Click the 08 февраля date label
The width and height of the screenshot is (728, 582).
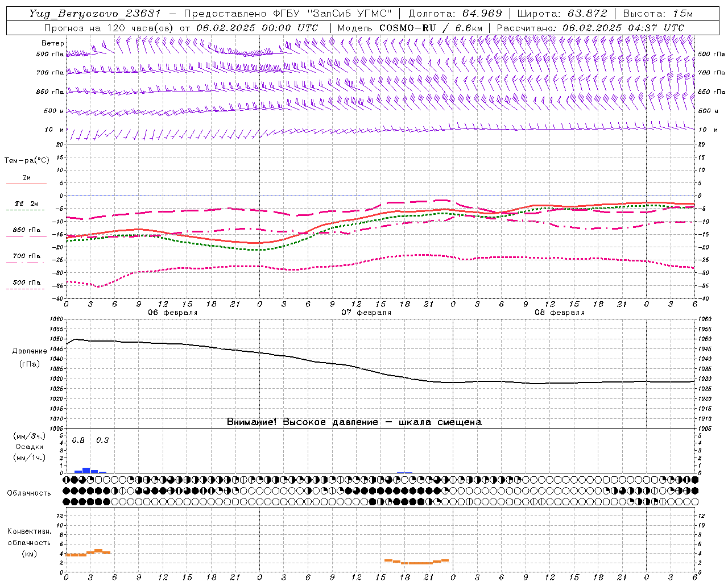(560, 313)
